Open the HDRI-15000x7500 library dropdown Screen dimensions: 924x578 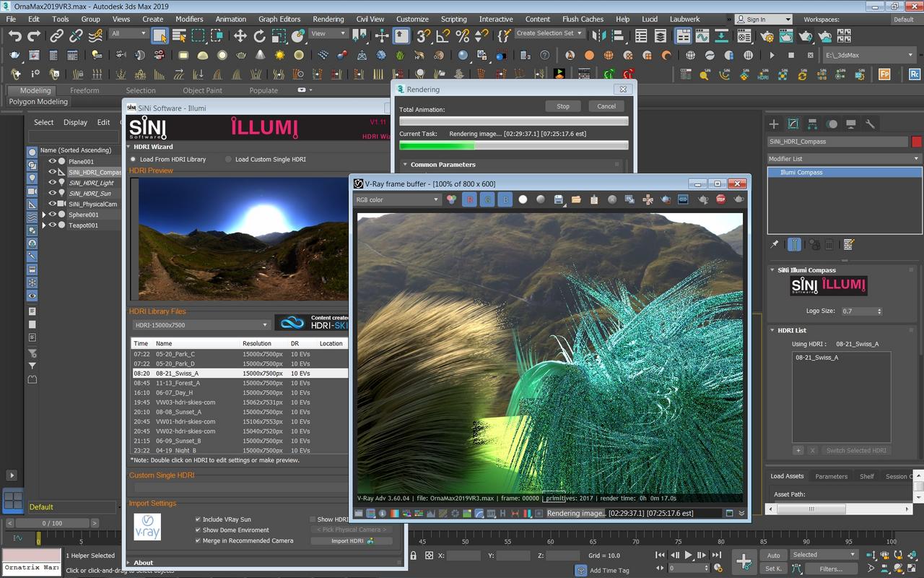pos(201,325)
